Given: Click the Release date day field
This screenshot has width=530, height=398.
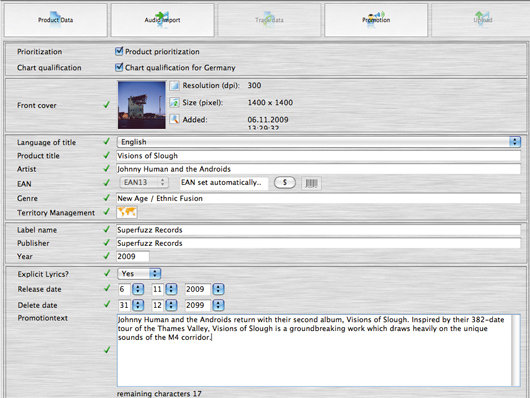Looking at the screenshot, I should (124, 289).
